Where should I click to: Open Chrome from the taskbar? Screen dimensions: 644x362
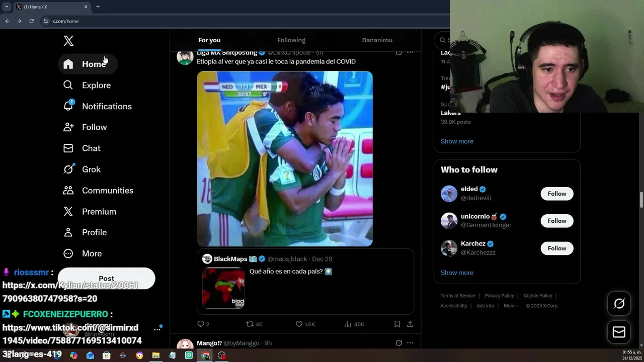[205, 355]
